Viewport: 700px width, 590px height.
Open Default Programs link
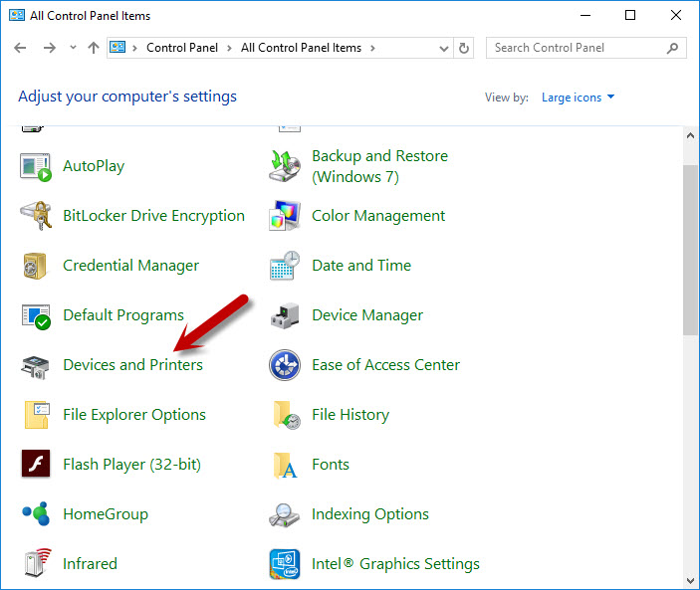pos(123,315)
